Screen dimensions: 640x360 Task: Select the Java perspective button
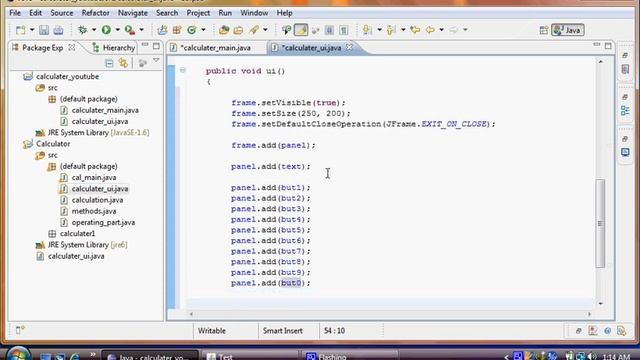(568, 30)
